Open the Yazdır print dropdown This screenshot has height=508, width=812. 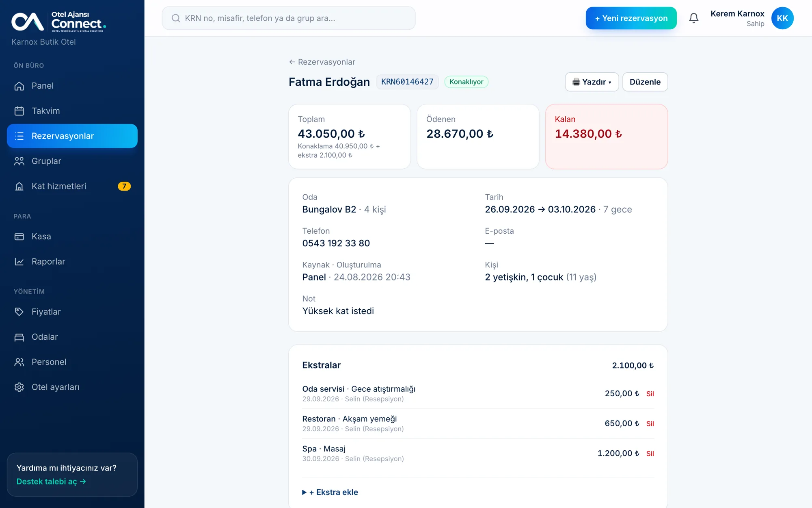[592, 82]
